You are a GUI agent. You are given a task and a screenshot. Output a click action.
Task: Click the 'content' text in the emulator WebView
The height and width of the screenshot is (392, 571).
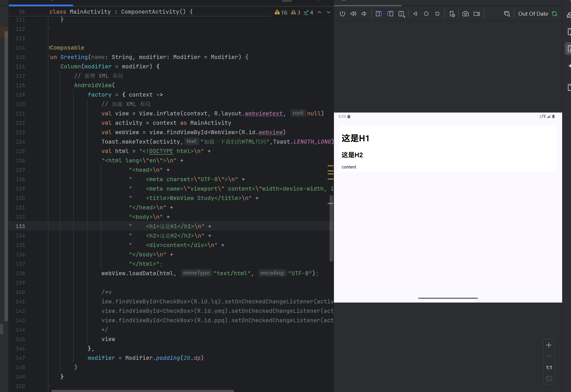(349, 167)
